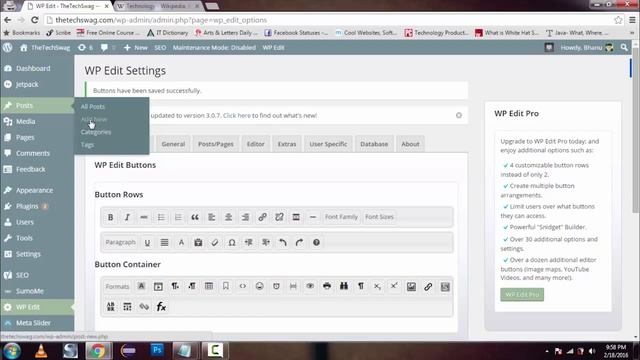This screenshot has width=640, height=360.
Task: Click the Unlink icon in first row
Action: point(279,217)
